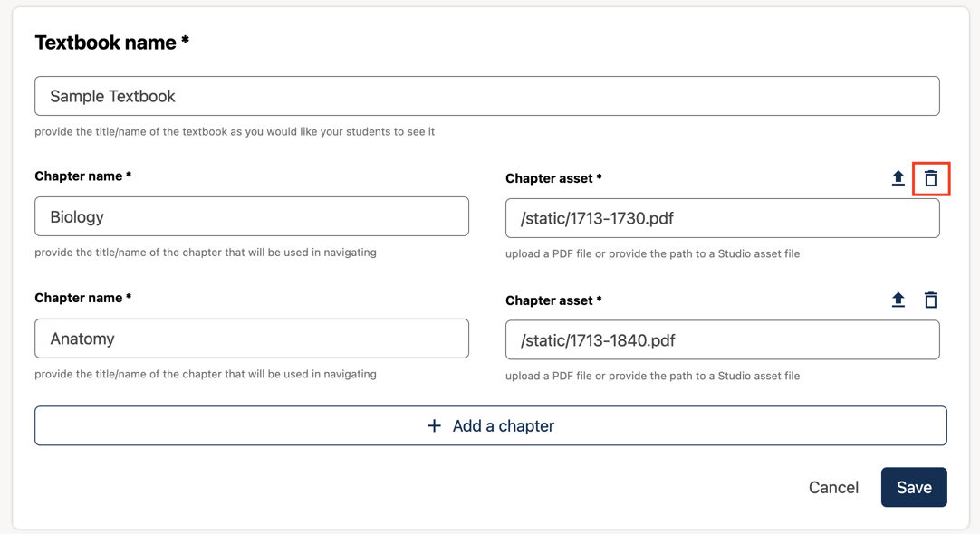
Task: Click the plus icon in Add a chapter
Action: pyautogui.click(x=434, y=425)
